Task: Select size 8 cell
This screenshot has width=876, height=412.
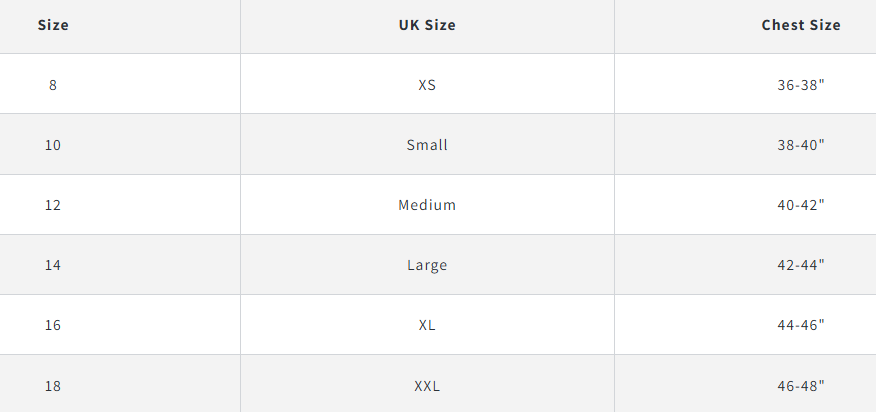Action: pos(53,85)
